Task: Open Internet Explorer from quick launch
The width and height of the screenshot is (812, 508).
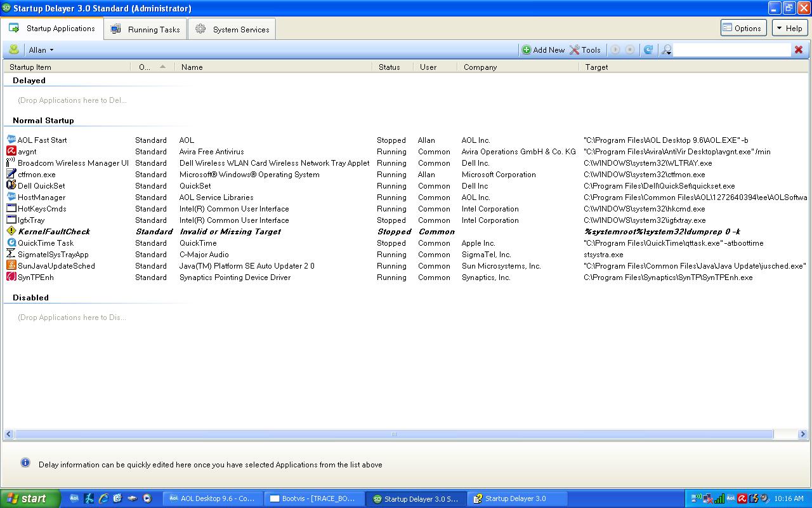Action: coord(103,498)
